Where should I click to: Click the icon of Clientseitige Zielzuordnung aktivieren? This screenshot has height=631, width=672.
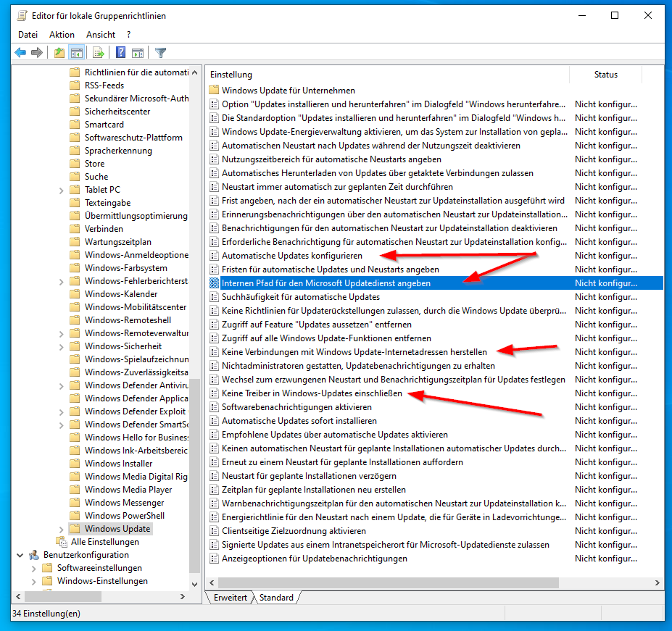(x=214, y=531)
